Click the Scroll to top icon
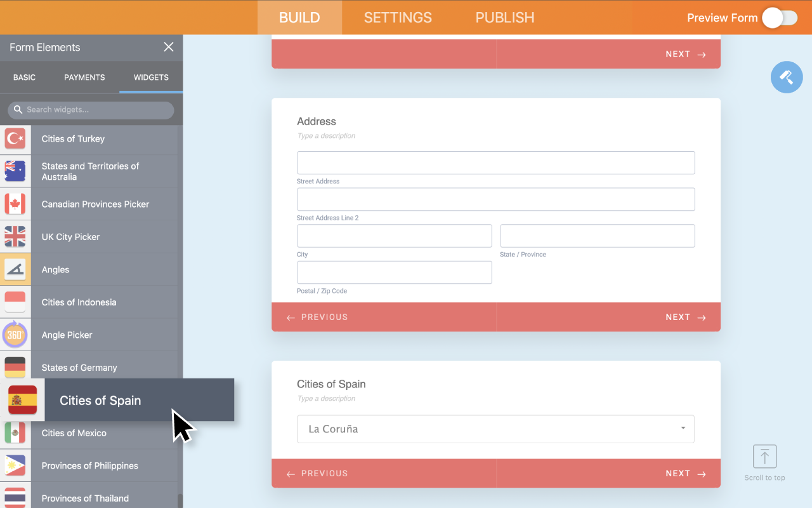The image size is (812, 508). tap(764, 457)
